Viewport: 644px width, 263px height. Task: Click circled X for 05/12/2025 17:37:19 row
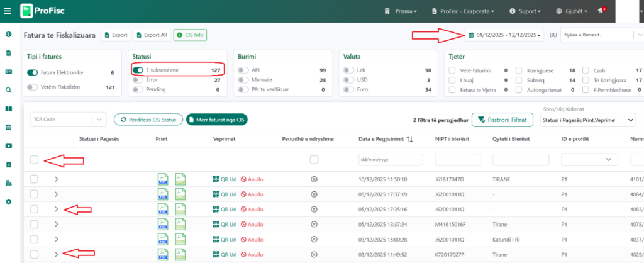coord(314,194)
